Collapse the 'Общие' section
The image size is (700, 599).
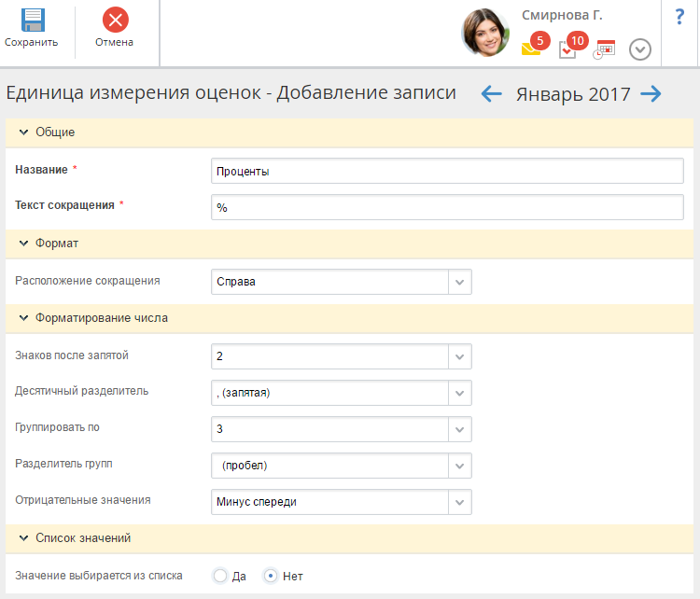point(24,132)
